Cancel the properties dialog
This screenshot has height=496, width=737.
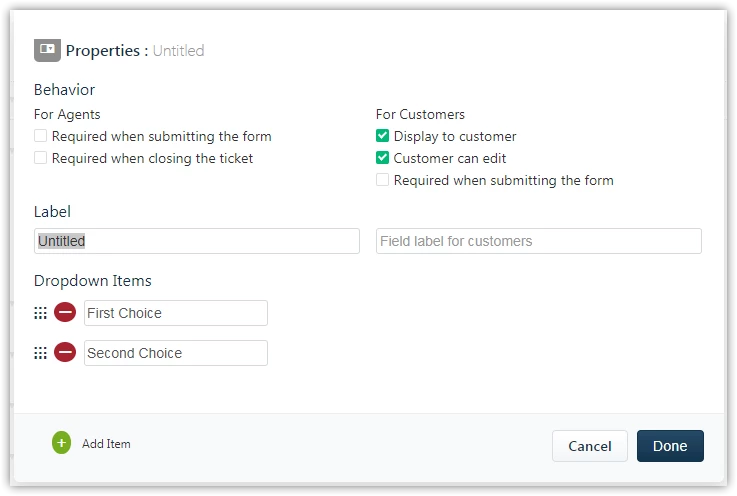(x=590, y=446)
